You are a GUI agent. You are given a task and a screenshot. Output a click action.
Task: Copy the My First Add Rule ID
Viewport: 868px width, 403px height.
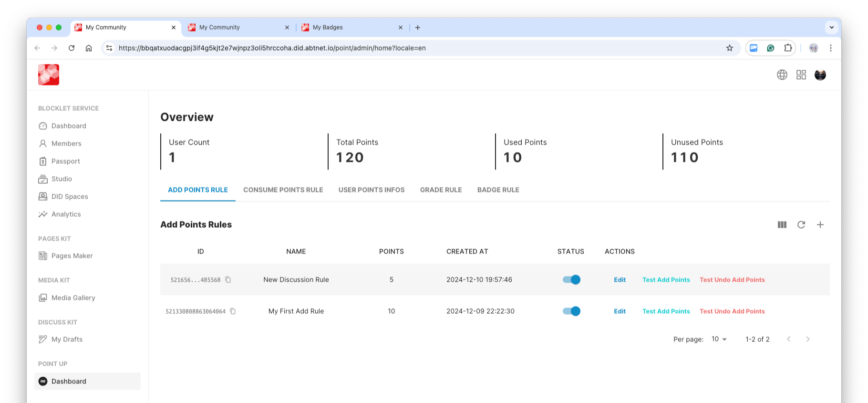point(233,311)
